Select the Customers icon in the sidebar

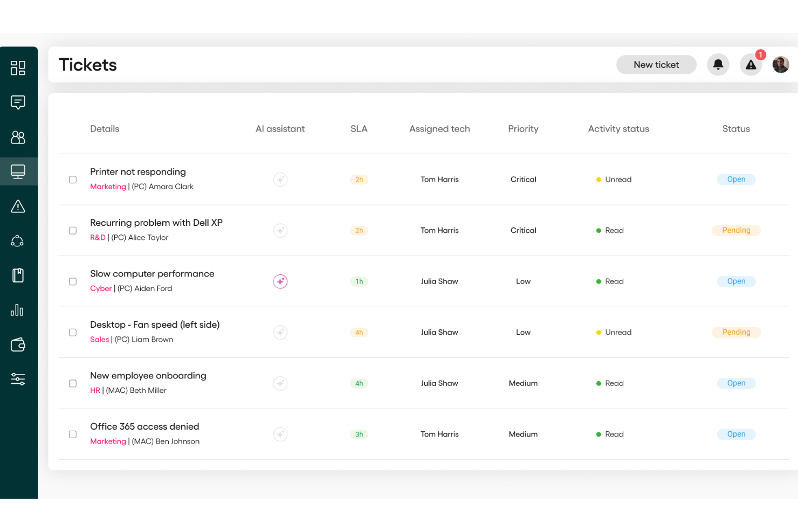pos(18,137)
